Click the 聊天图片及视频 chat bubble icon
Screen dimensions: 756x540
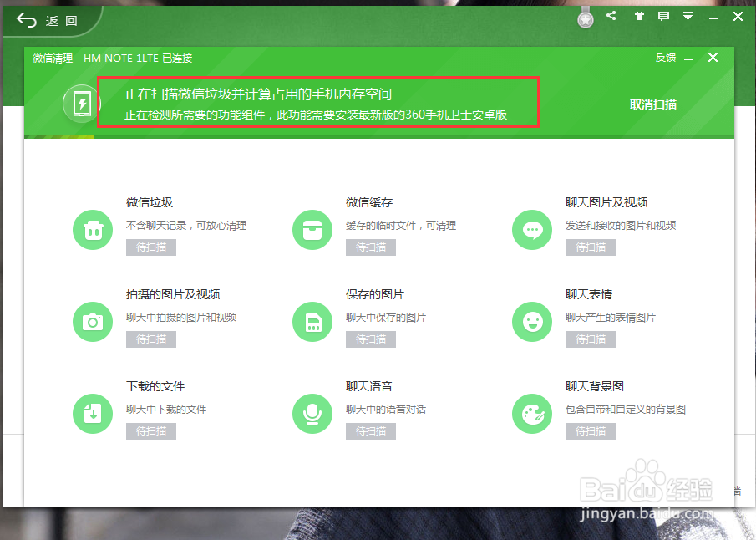532,230
